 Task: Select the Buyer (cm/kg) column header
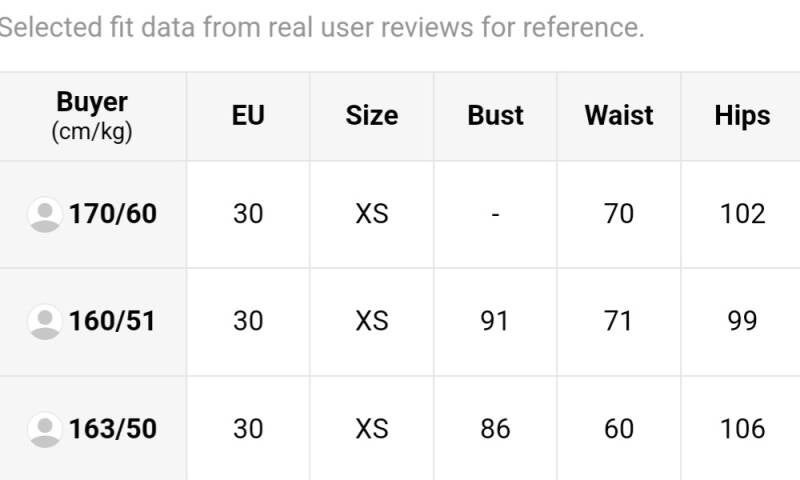click(92, 116)
